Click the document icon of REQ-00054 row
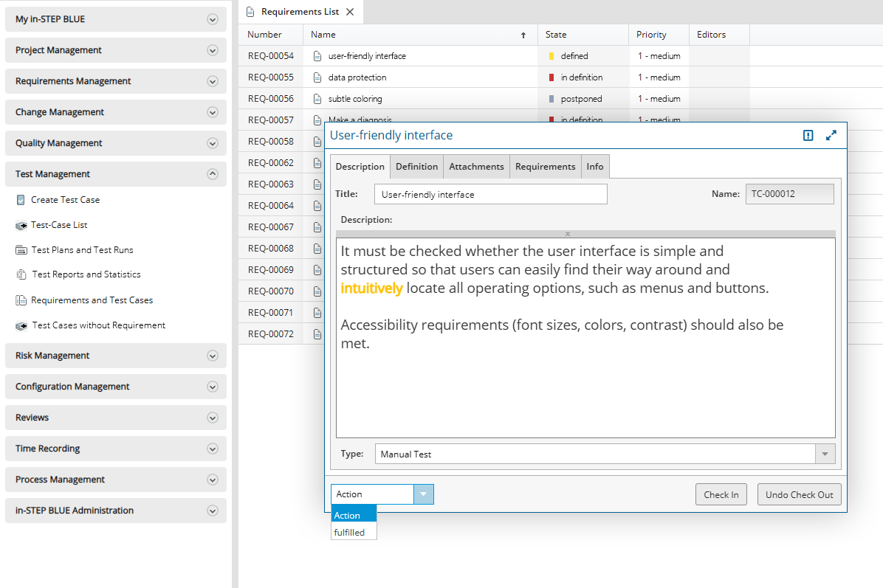Image resolution: width=883 pixels, height=588 pixels. click(x=317, y=56)
